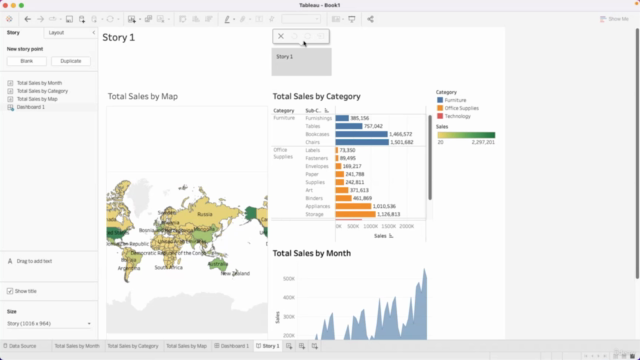Open the Highlight pen dropdown arrow

pos(234,19)
